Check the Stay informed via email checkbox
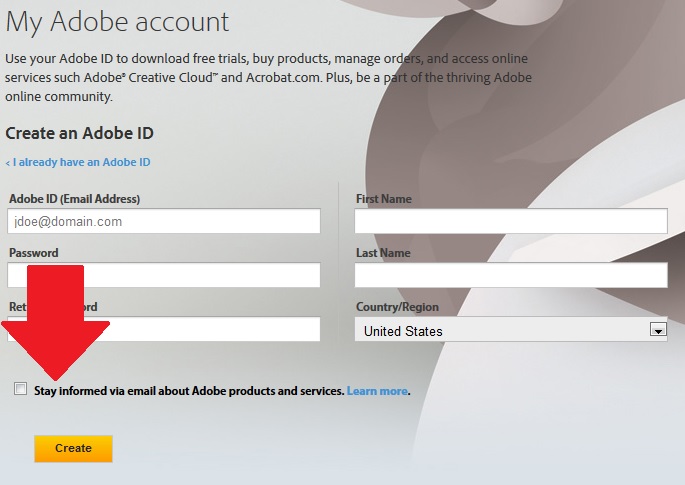The width and height of the screenshot is (685, 485). [x=21, y=388]
